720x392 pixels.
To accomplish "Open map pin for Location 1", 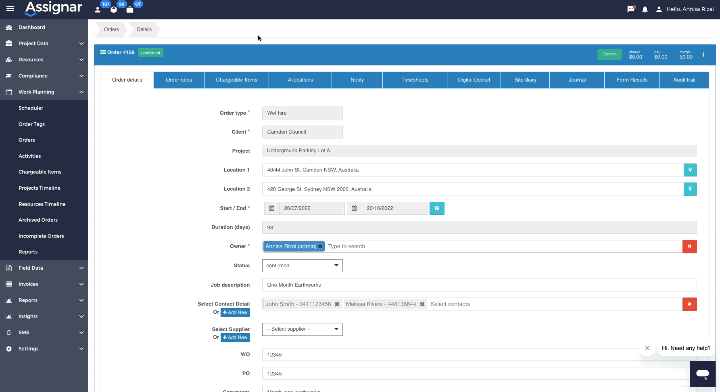I will click(x=690, y=170).
